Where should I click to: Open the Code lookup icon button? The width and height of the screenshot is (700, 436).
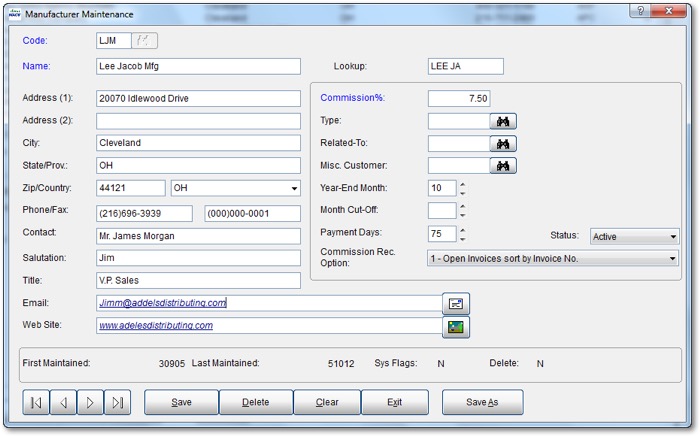(144, 41)
